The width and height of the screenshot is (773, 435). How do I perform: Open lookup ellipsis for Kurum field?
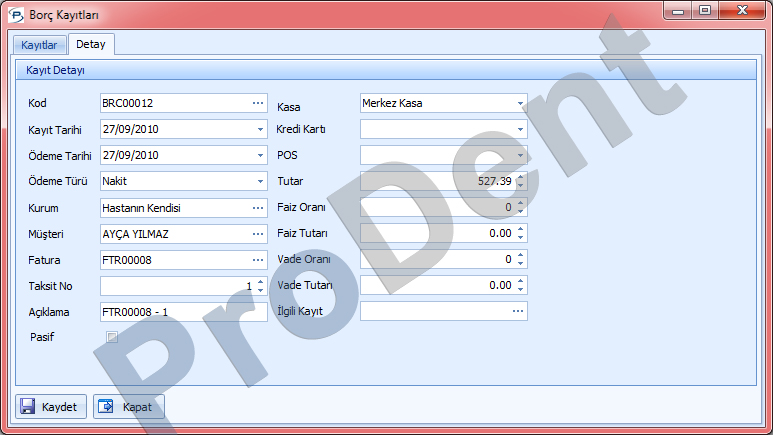coord(258,208)
